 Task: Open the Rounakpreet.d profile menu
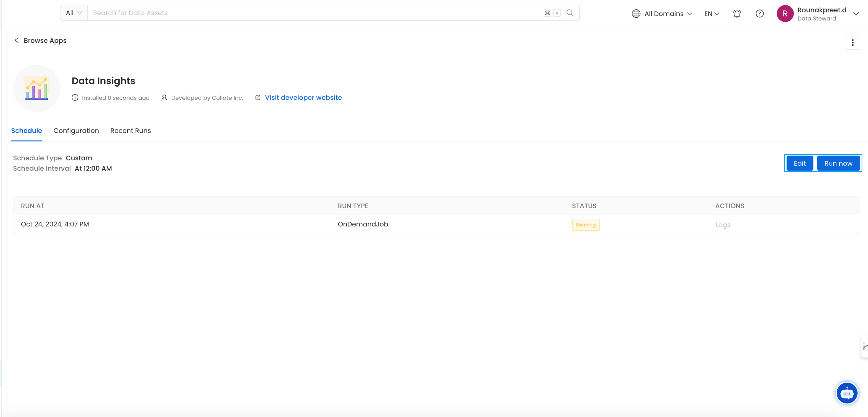point(822,14)
